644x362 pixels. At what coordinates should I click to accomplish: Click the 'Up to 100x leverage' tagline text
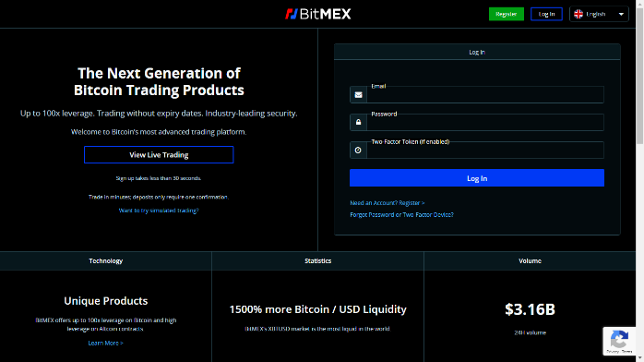coord(159,114)
